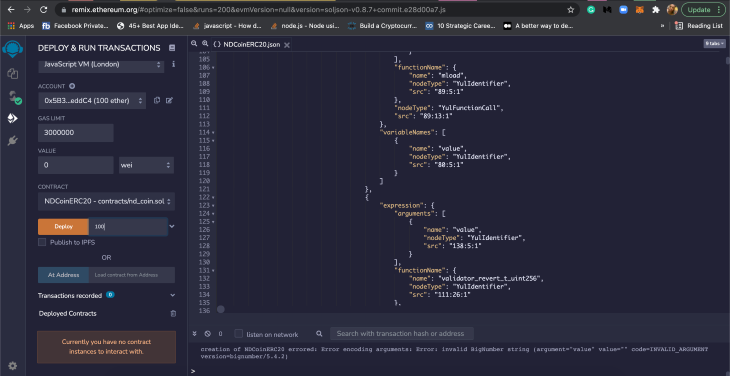The height and width of the screenshot is (376, 730).
Task: Open Zoom extension icon
Action: [x=623, y=9]
